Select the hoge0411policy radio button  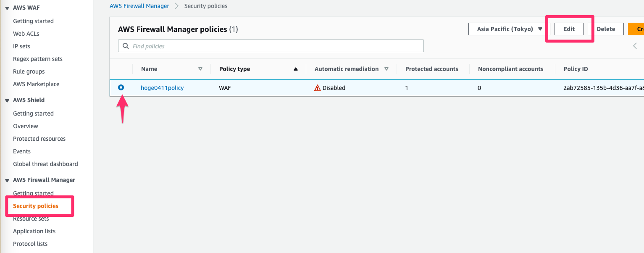pyautogui.click(x=121, y=87)
